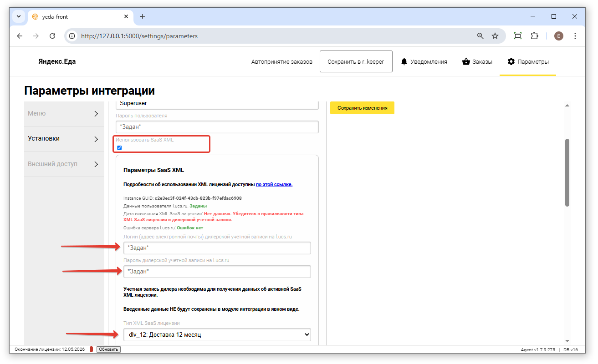Reload the page with the refresh icon
This screenshot has height=364, width=598.
click(52, 36)
